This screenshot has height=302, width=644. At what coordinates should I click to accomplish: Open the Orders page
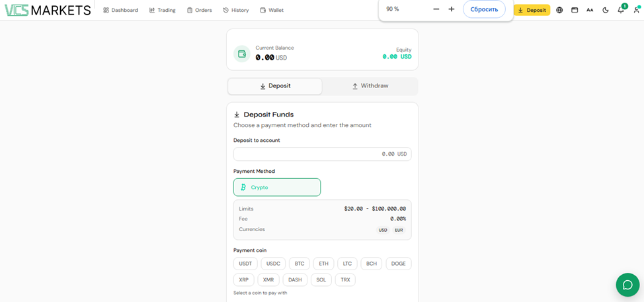199,11
